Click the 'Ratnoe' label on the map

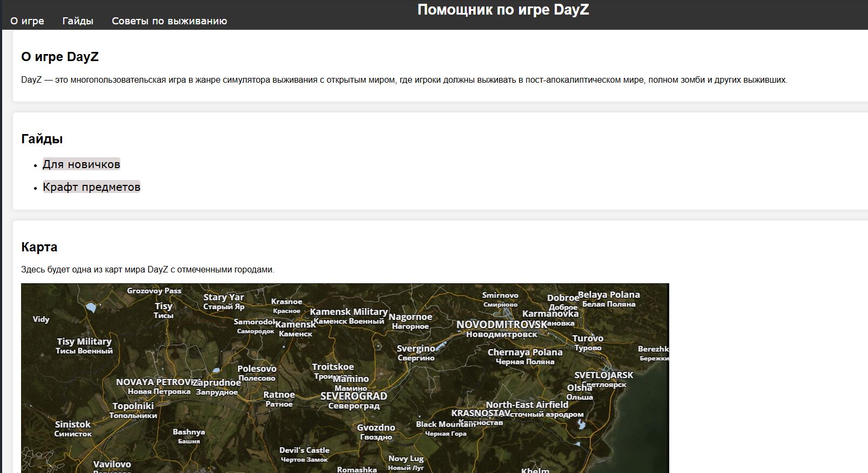pos(279,395)
